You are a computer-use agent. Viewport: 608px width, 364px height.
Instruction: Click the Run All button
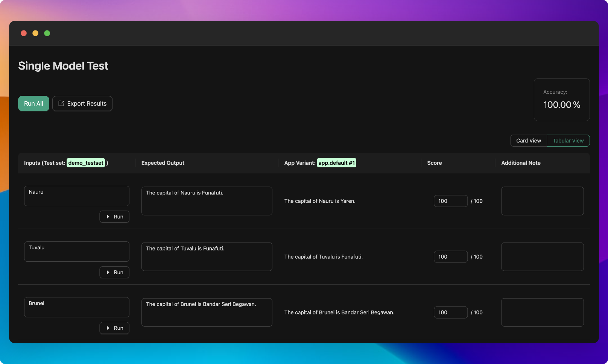33,103
